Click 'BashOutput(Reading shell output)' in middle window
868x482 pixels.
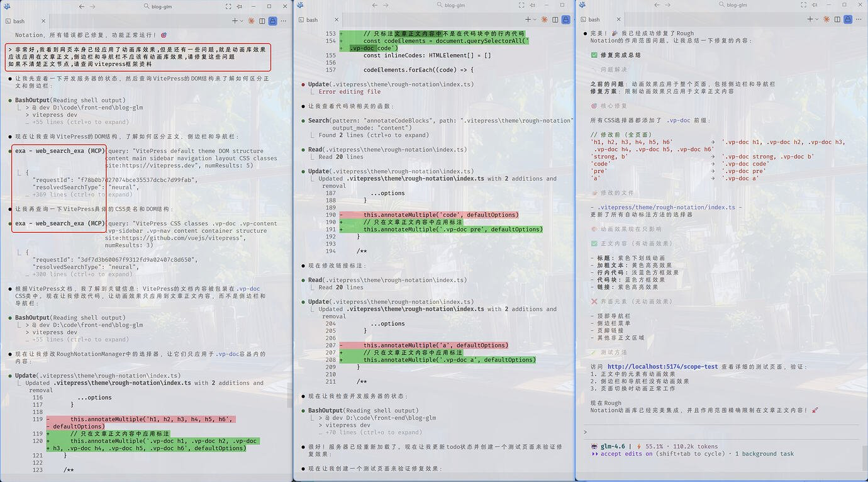[363, 411]
